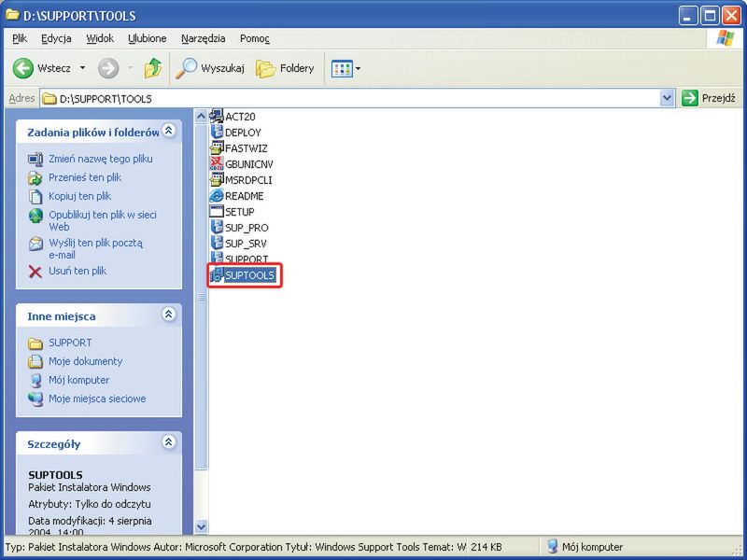Open Moje dokumenty link
Image resolution: width=747 pixels, height=560 pixels.
tap(85, 361)
